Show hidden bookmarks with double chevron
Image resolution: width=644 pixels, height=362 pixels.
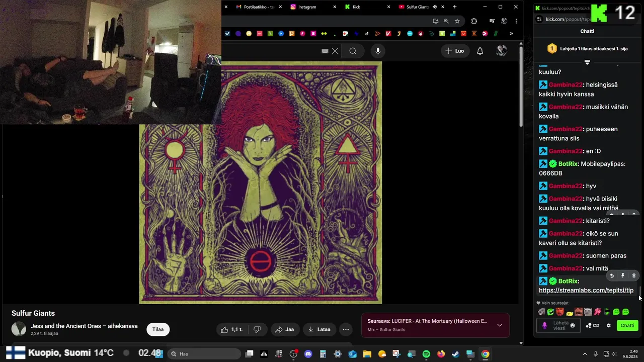(511, 34)
